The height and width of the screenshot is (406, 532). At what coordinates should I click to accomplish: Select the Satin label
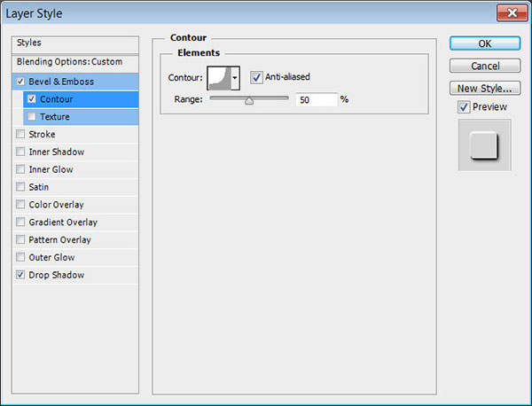point(39,187)
